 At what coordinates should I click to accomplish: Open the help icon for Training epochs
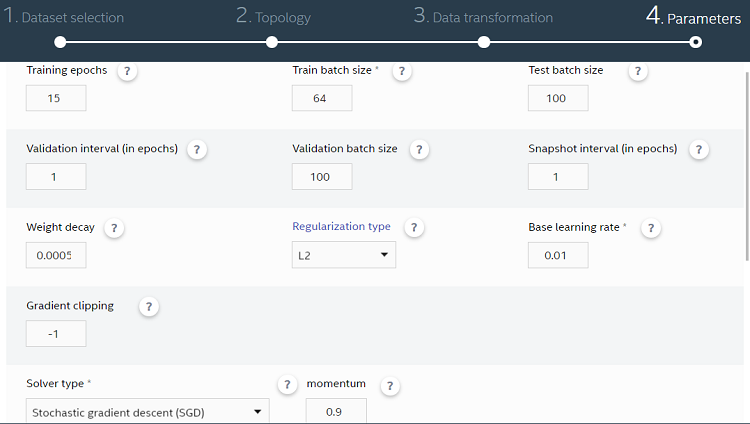coord(127,71)
